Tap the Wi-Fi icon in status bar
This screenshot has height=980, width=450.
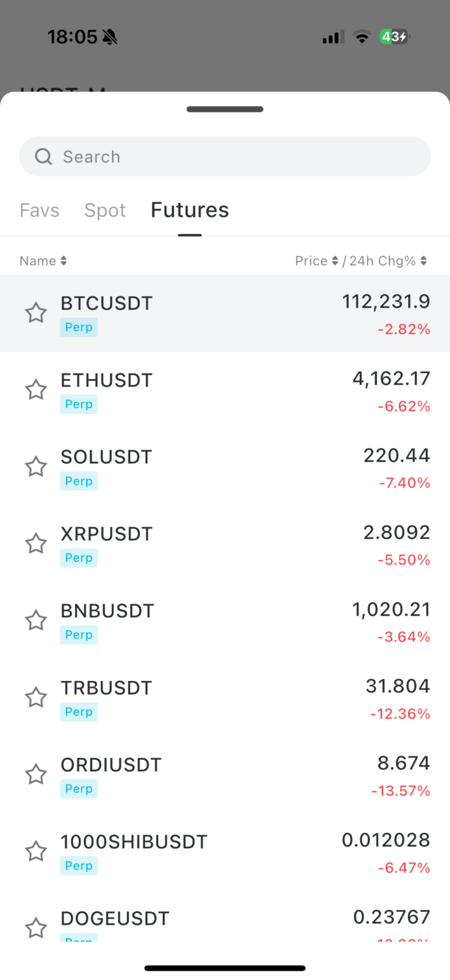[x=362, y=37]
